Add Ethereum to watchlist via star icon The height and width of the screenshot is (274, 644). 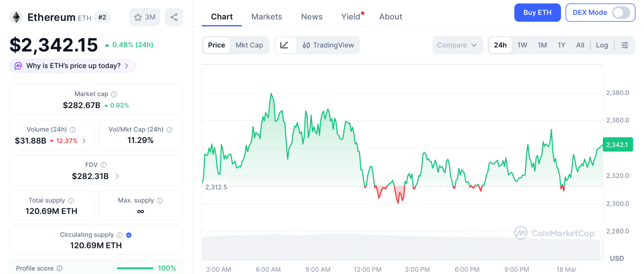tap(138, 17)
